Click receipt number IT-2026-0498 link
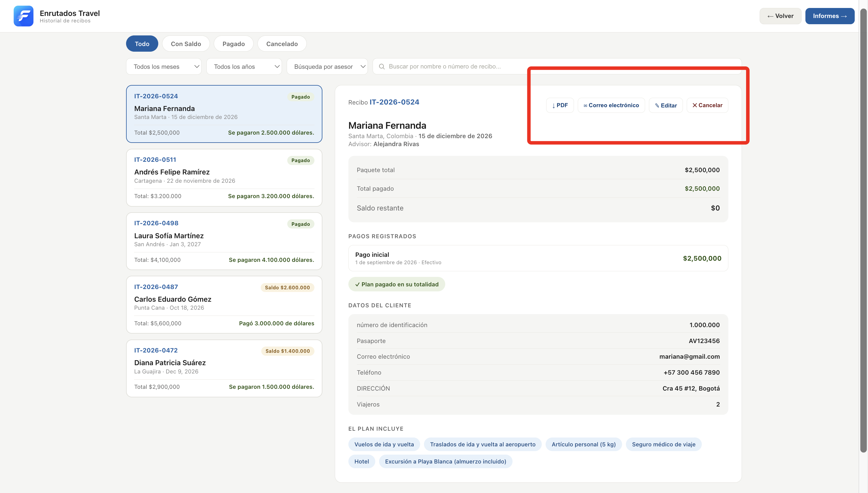 click(156, 223)
